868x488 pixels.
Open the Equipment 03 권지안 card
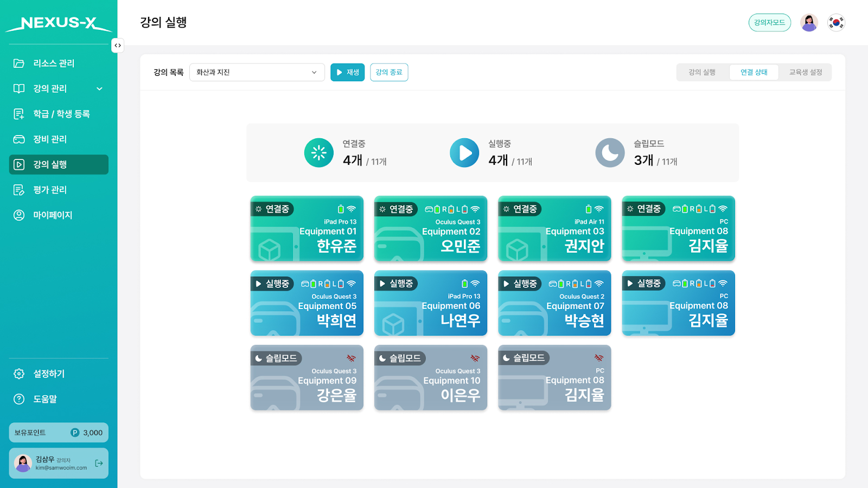click(554, 228)
